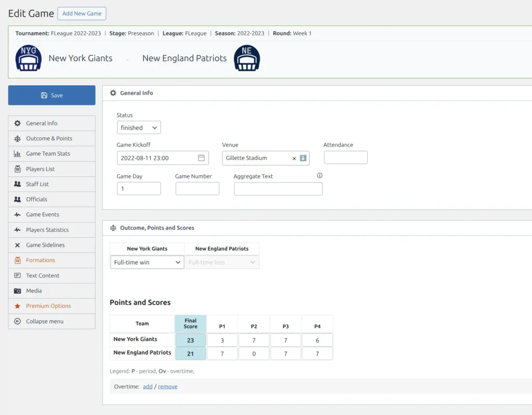Click the add overtime link
532x415 pixels.
coord(148,386)
